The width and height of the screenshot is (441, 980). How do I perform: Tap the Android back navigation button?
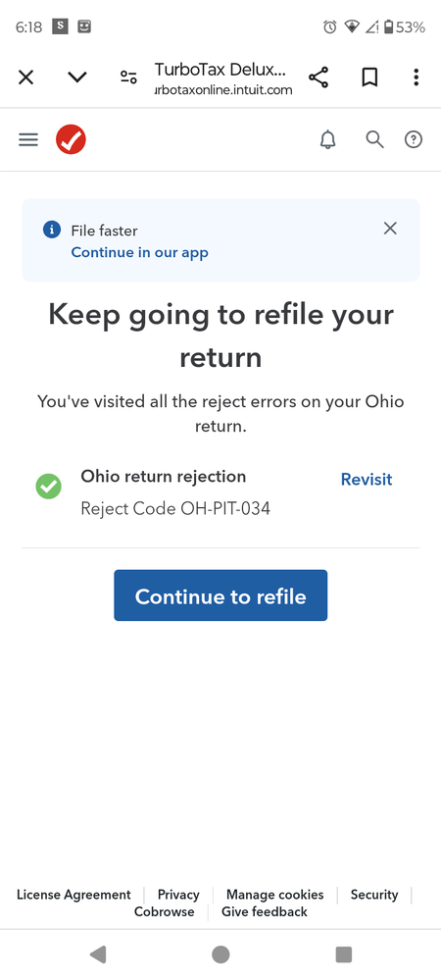98,954
